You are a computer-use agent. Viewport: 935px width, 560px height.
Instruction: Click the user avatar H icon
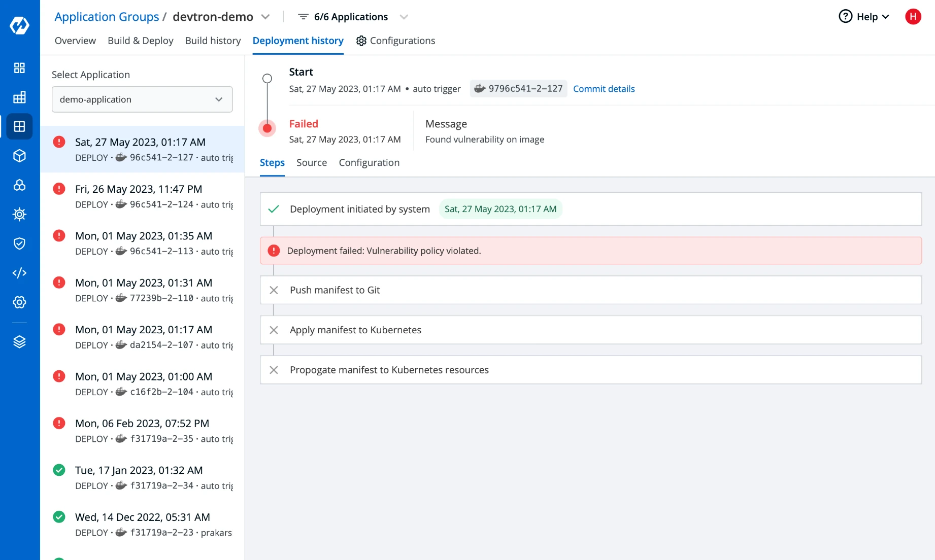point(913,17)
